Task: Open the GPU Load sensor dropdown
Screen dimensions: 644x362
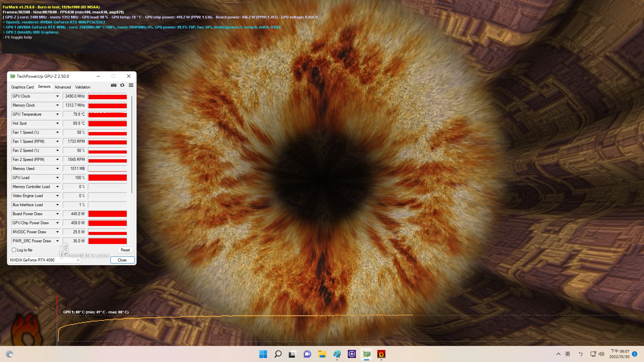Action: tap(57, 178)
